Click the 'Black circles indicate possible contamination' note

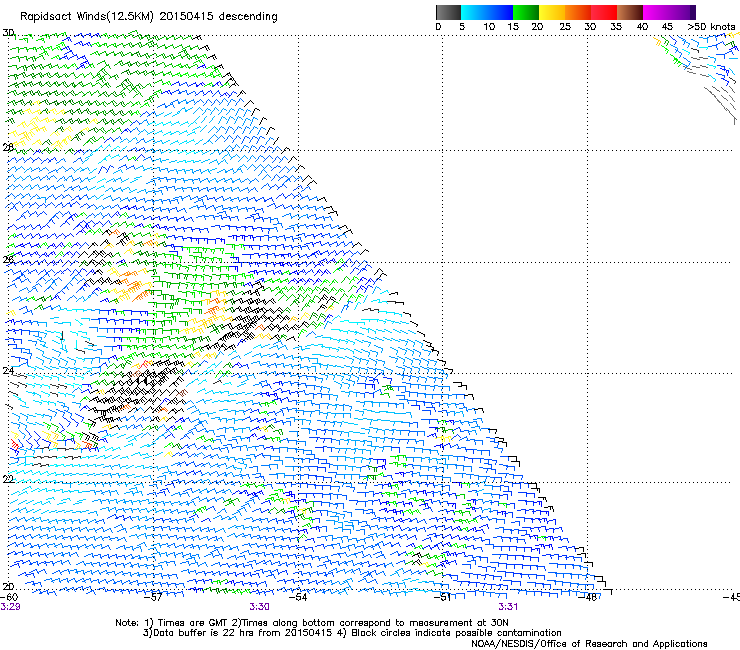[x=456, y=633]
